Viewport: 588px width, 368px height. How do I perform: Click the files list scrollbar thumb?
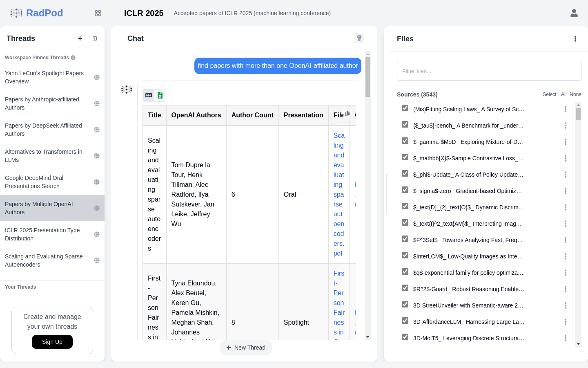point(578,114)
